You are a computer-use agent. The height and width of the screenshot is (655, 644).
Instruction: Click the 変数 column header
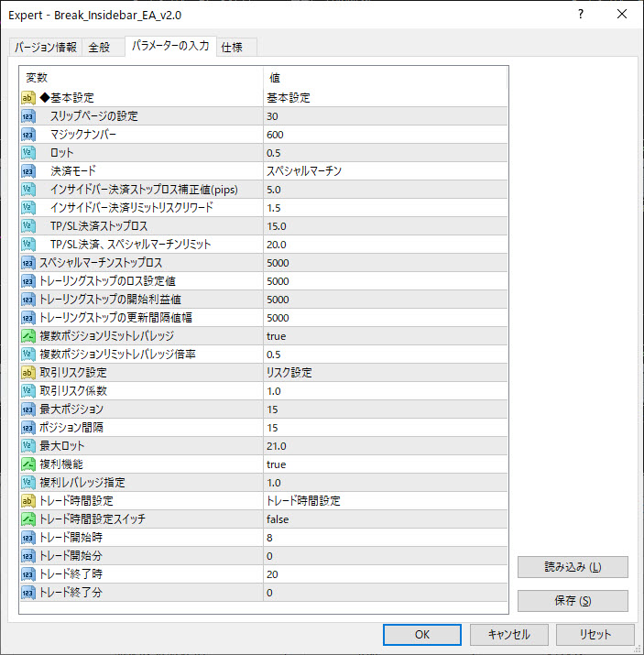(x=141, y=77)
